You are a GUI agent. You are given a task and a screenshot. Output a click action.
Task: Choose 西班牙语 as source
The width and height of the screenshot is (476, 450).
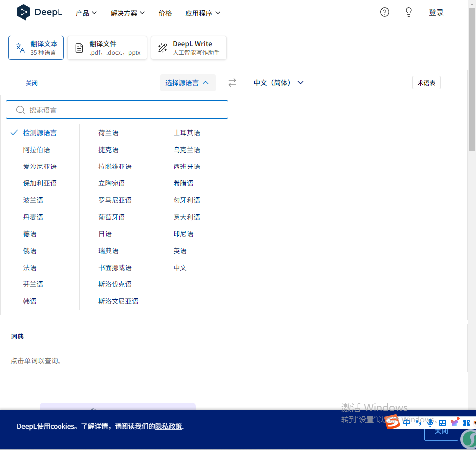(x=187, y=167)
